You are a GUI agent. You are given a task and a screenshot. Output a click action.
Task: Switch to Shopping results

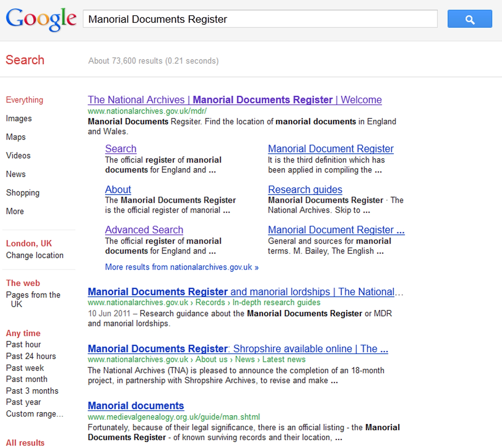point(23,193)
